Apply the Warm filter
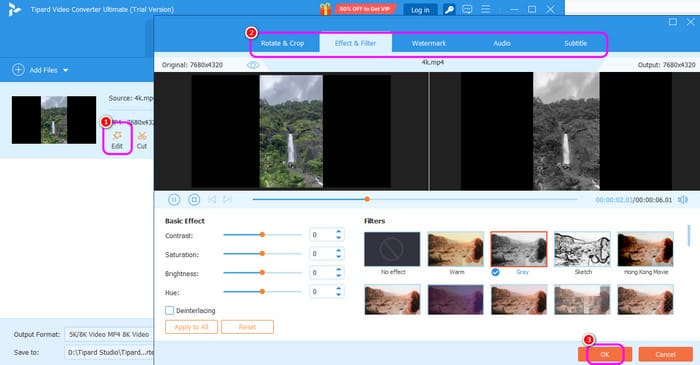The image size is (700, 365). 455,249
